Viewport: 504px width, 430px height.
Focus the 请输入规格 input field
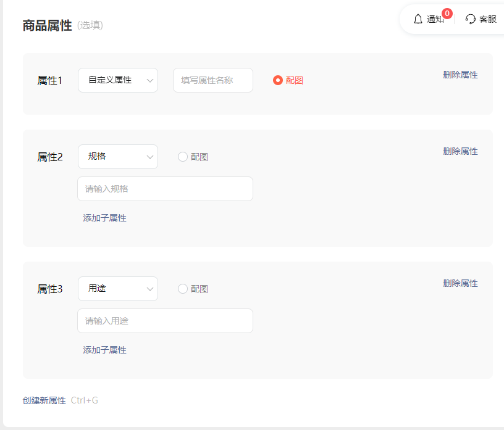165,189
